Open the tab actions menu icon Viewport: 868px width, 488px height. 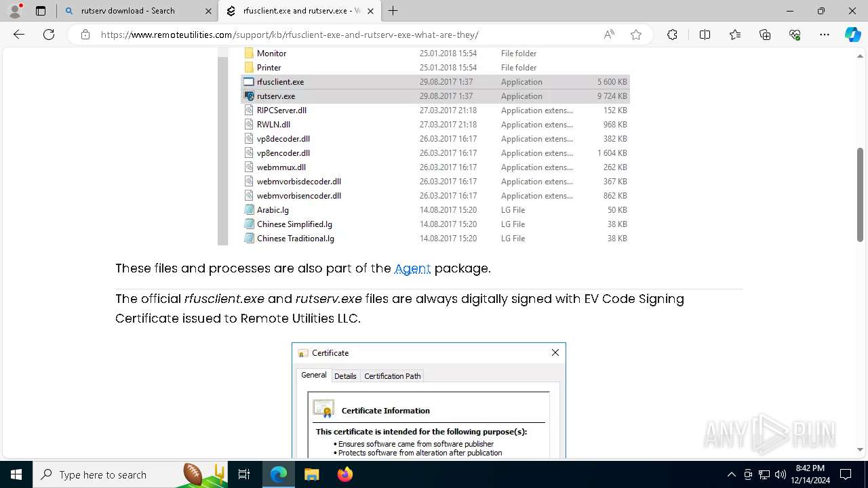(x=41, y=11)
